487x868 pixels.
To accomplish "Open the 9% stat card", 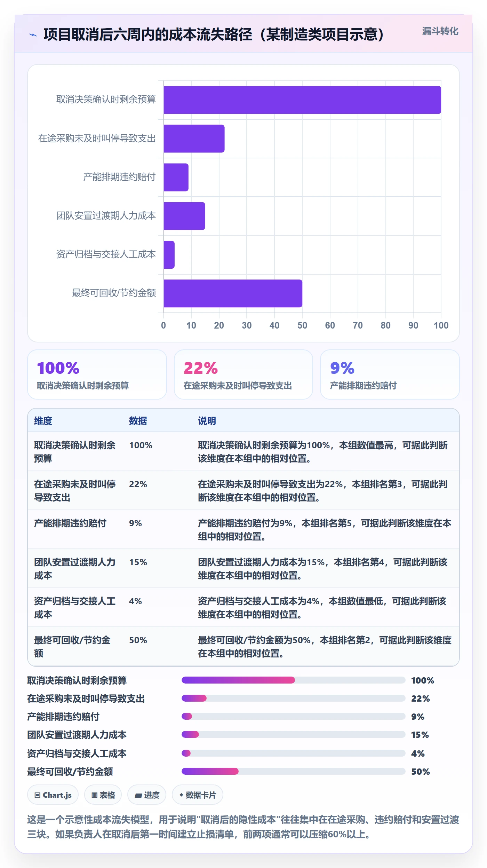I will pyautogui.click(x=390, y=374).
